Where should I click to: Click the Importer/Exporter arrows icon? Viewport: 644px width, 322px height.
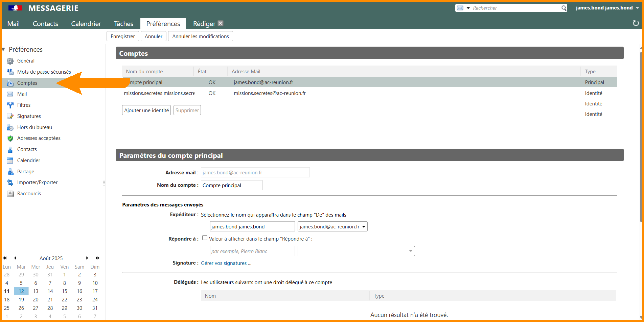tap(10, 183)
